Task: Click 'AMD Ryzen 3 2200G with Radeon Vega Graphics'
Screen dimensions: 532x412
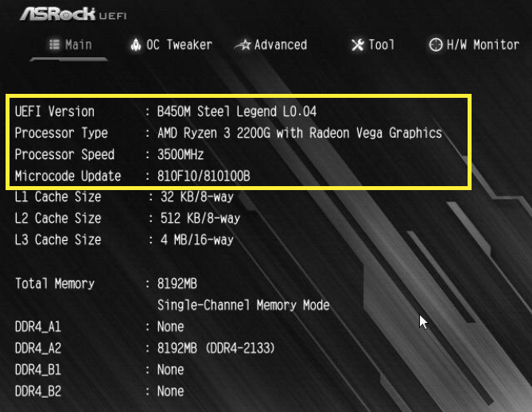Action: pos(300,134)
